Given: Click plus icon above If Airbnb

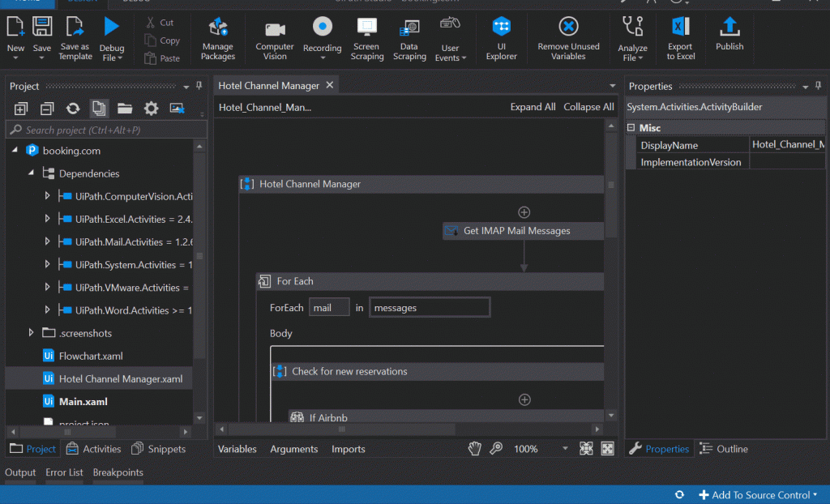Looking at the screenshot, I should tap(524, 399).
